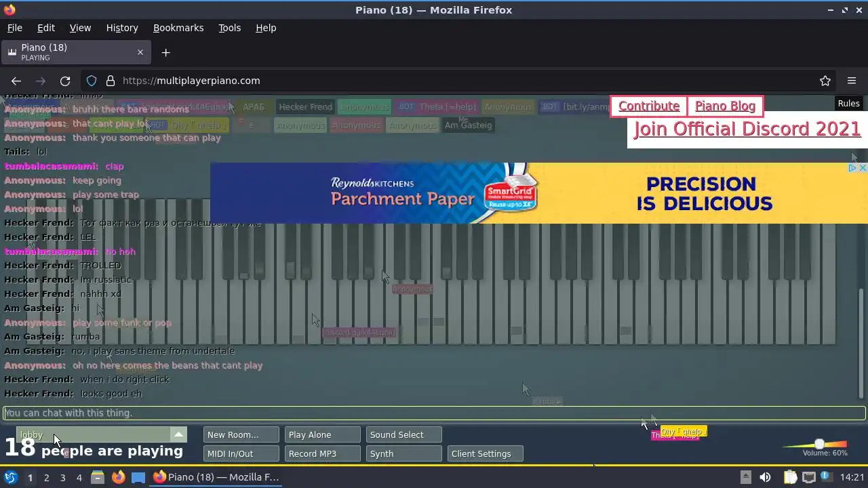Open the notification tray icon with the blue badge
868x488 pixels.
(x=827, y=477)
